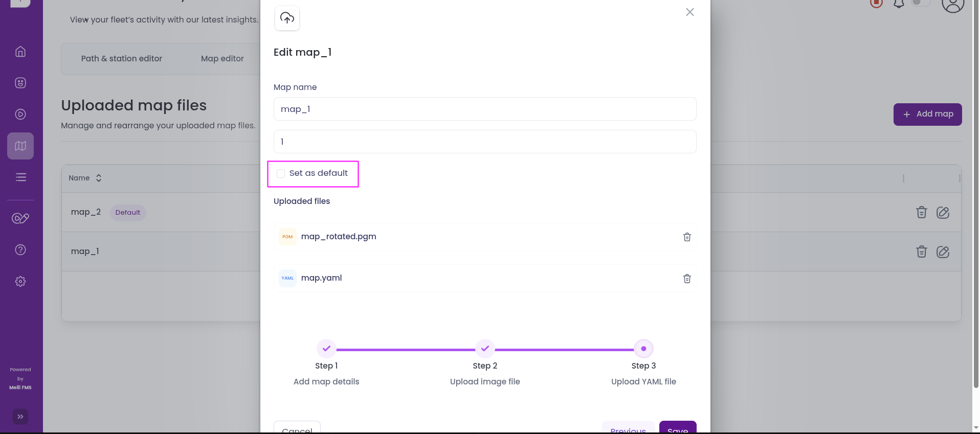Image resolution: width=980 pixels, height=434 pixels.
Task: Click the trash icon for map_1 row
Action: pyautogui.click(x=921, y=252)
